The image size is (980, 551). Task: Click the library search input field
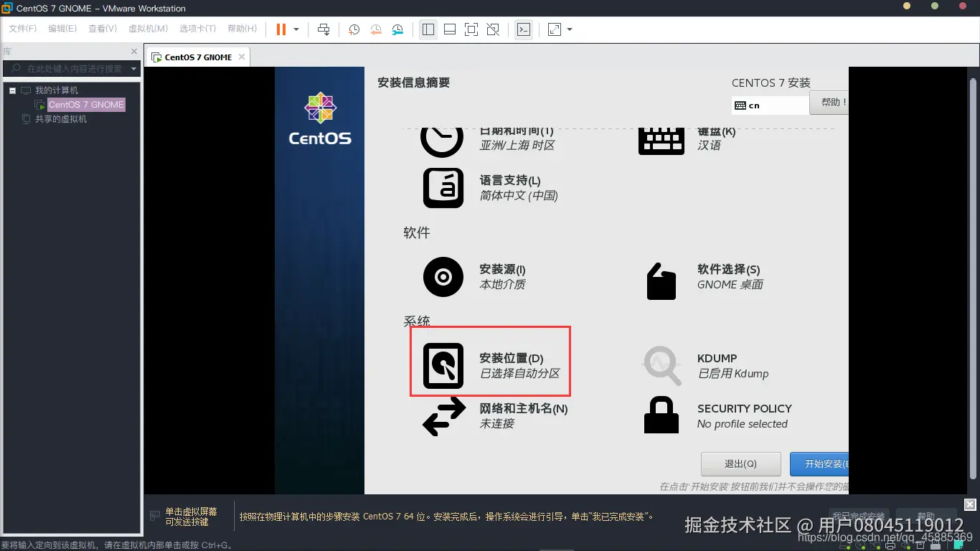[x=72, y=69]
